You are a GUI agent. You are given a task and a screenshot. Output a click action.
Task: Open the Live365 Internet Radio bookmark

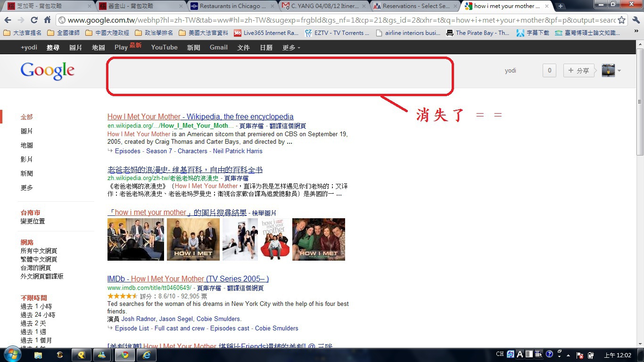coord(266,33)
